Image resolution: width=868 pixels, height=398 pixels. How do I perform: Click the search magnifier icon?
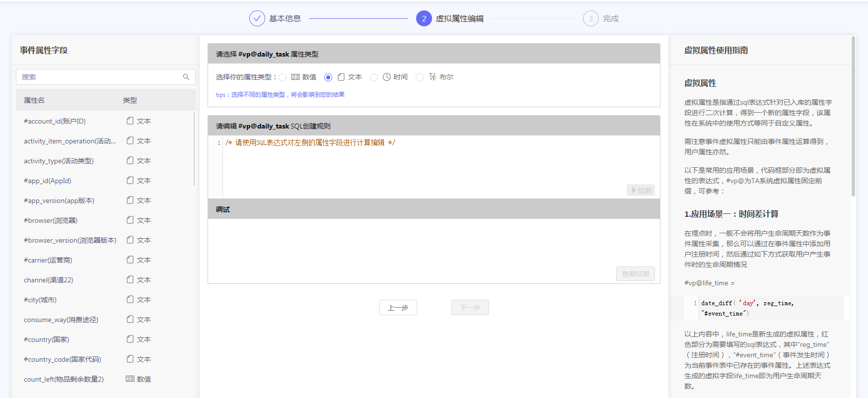pos(186,77)
